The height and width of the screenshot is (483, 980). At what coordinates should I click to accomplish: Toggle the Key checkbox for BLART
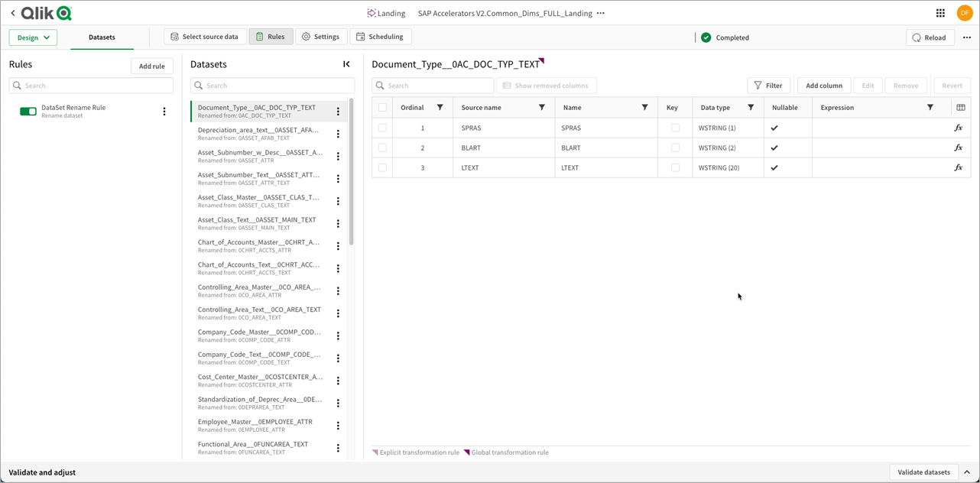[675, 147]
